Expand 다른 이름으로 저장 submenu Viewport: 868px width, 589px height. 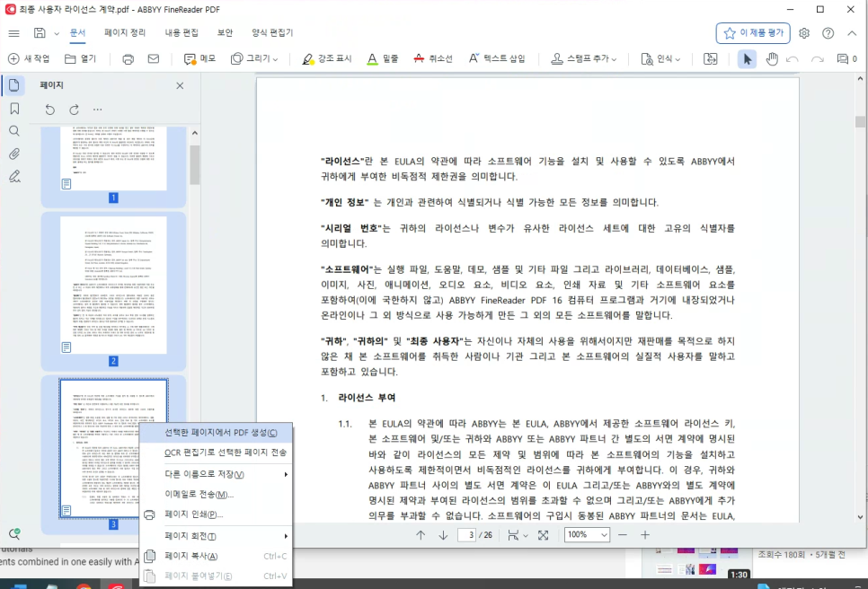pyautogui.click(x=216, y=474)
